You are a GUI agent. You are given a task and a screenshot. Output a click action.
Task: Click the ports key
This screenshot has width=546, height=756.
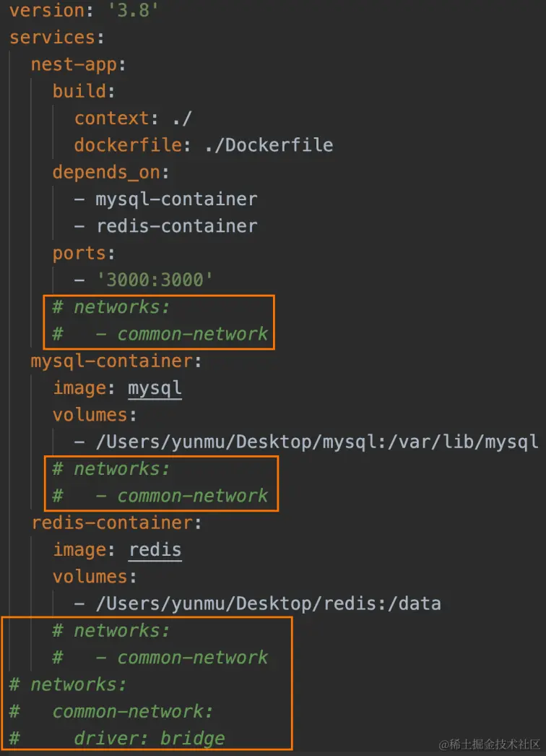click(79, 254)
